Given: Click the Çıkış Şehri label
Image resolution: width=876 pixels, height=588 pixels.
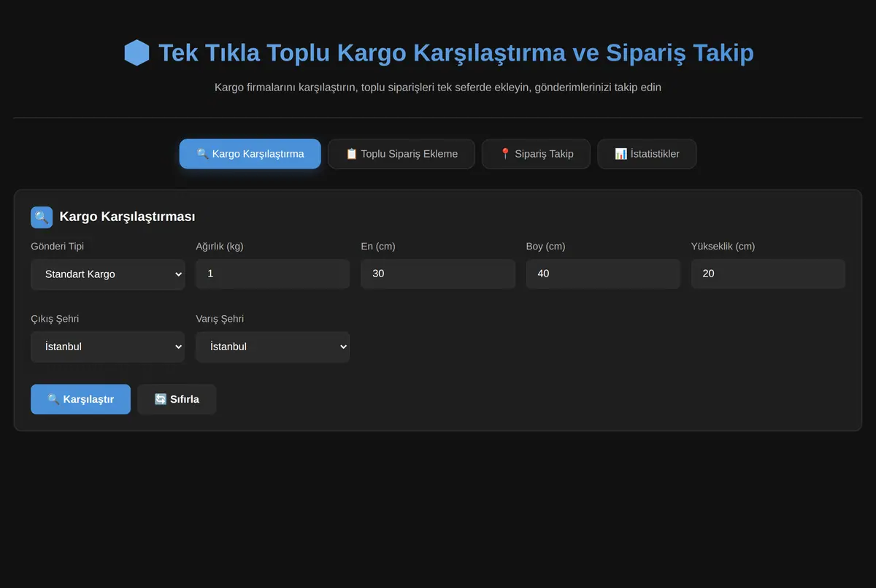Looking at the screenshot, I should click(x=55, y=320).
